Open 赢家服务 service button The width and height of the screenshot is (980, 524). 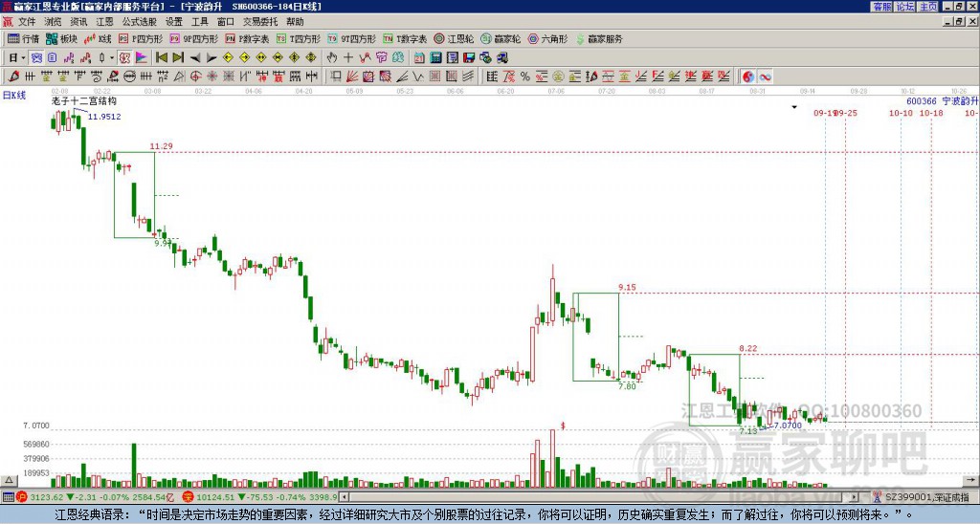tap(599, 38)
